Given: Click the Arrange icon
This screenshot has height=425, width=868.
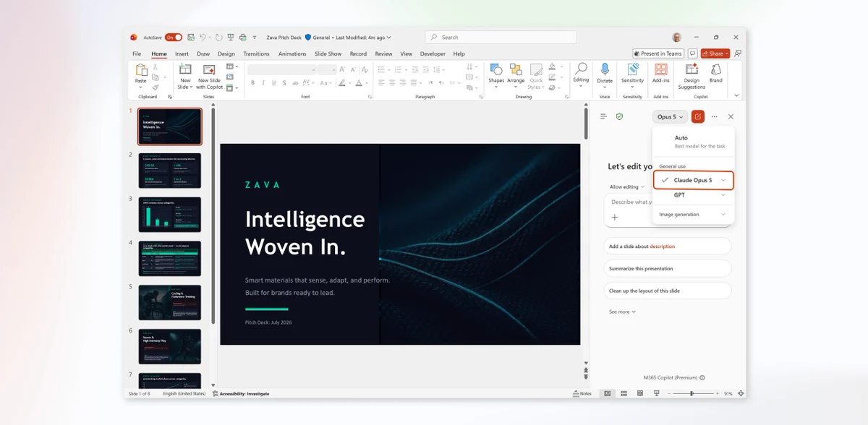Looking at the screenshot, I should click(x=516, y=69).
